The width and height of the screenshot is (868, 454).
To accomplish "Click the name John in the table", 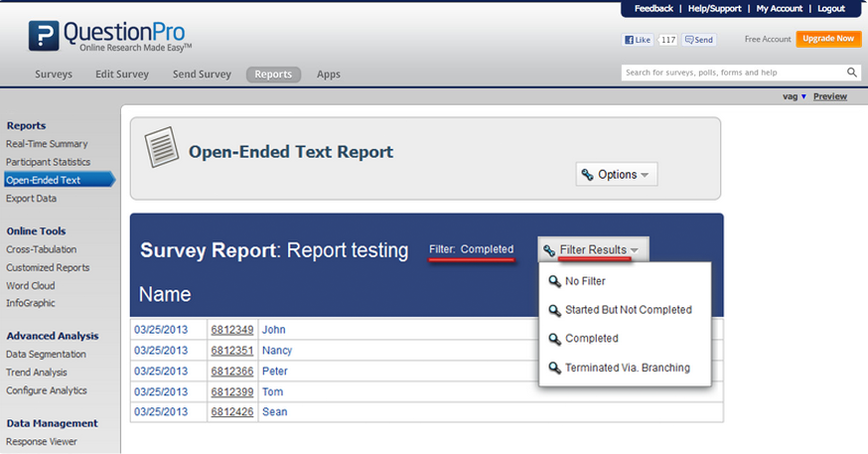I will pyautogui.click(x=273, y=330).
